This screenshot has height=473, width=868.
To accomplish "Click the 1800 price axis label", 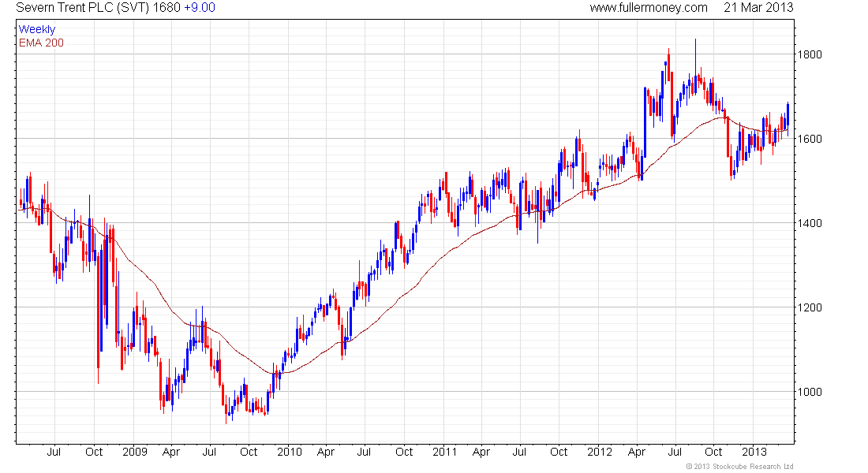I will pyautogui.click(x=810, y=54).
